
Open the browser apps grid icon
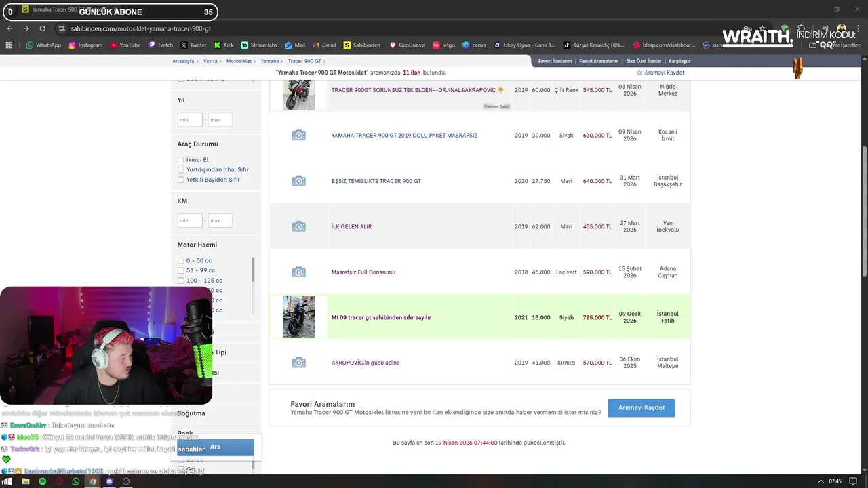coord(9,45)
